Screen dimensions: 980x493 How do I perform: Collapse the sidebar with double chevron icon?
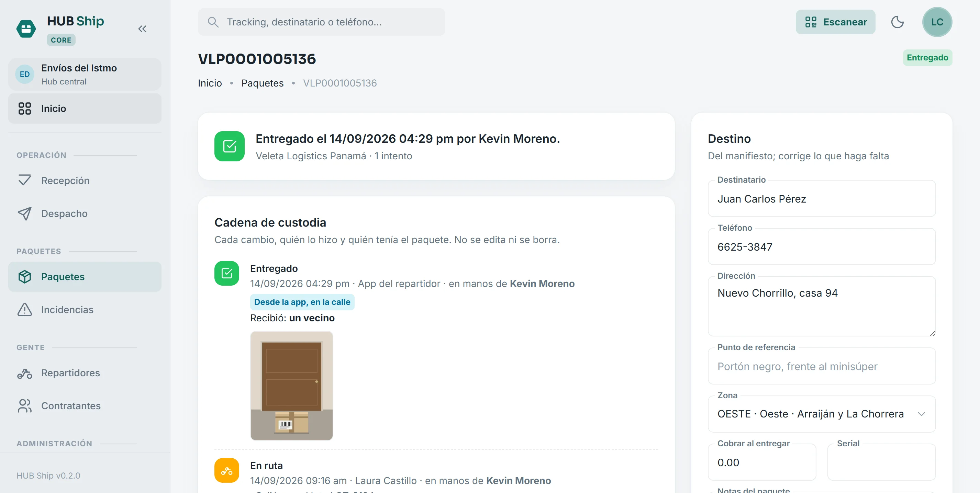[142, 29]
